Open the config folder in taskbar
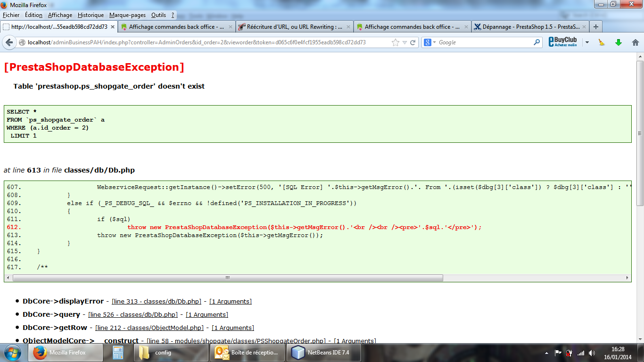The height and width of the screenshot is (362, 644). coord(172,352)
